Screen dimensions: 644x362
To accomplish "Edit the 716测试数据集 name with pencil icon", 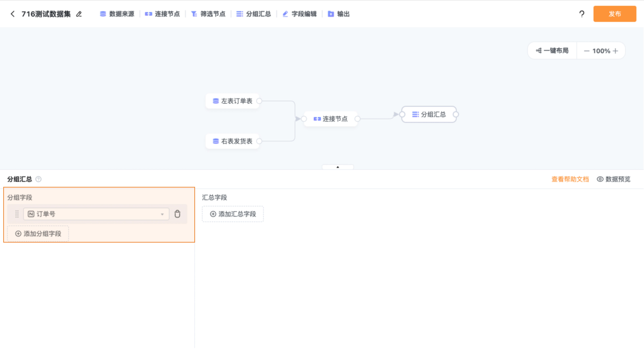I will 79,14.
